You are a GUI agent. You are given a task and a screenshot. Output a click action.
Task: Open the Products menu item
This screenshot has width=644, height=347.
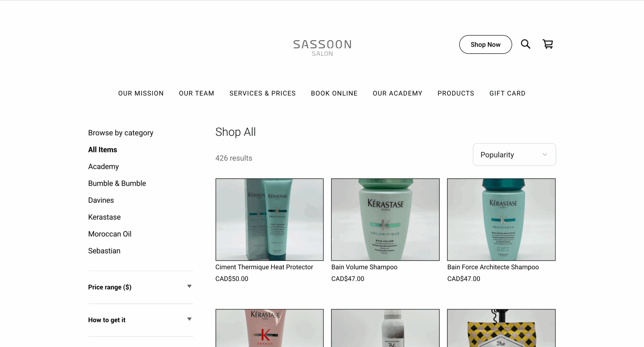coord(456,93)
